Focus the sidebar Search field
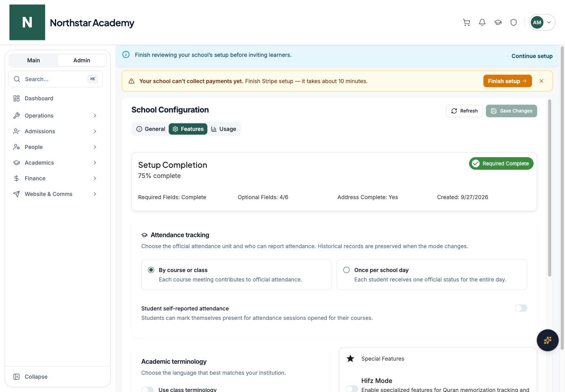Viewport: 565px width, 392px height. click(55, 79)
